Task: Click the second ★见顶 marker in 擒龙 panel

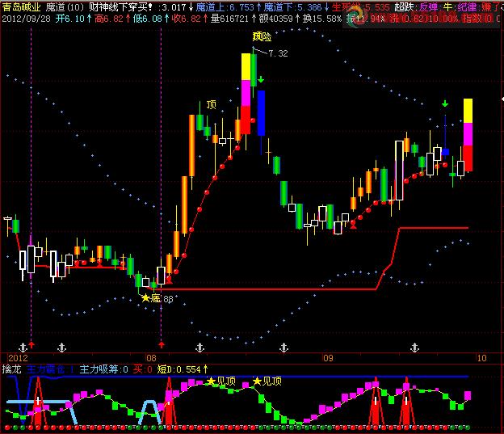Action: pyautogui.click(x=267, y=381)
